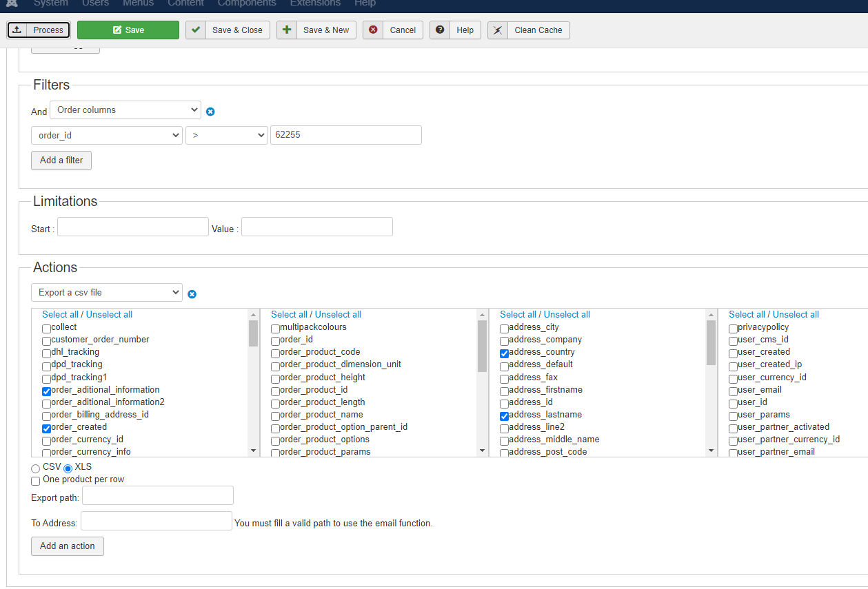
Task: Click the Limitations Value input field
Action: (317, 227)
